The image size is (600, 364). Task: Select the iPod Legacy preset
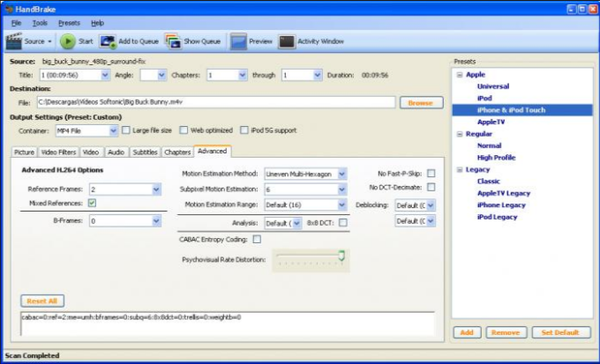(x=497, y=217)
